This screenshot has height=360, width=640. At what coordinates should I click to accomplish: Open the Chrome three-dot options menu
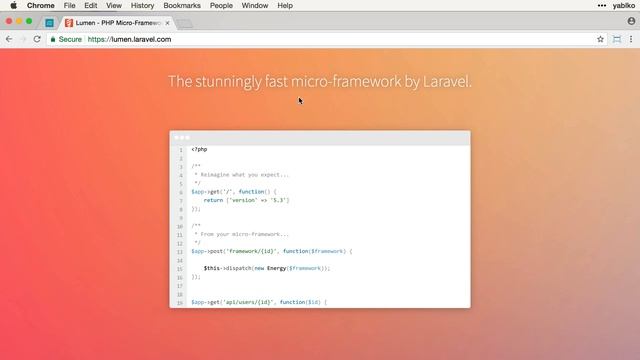pyautogui.click(x=631, y=39)
